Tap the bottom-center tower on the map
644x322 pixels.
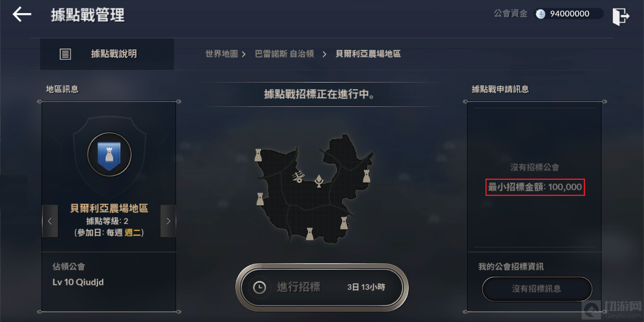[310, 234]
